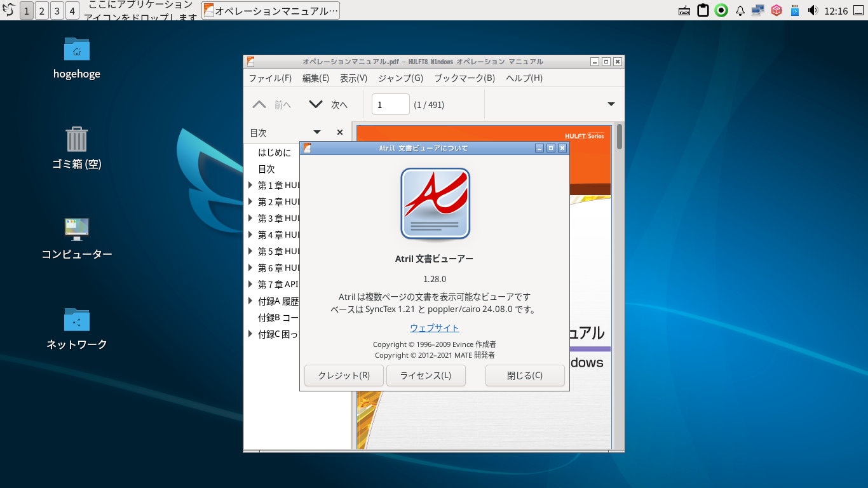The width and height of the screenshot is (868, 488).
Task: Expand the 付録A 履歴 outline entry
Action: 251,301
